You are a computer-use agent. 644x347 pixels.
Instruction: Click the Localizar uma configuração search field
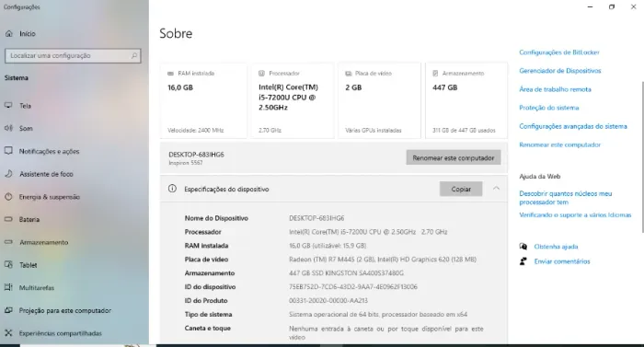point(73,55)
